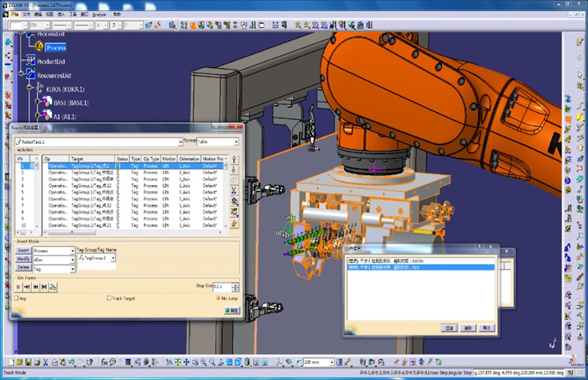Jump to end in Sim Frame
The height and width of the screenshot is (380, 588).
44,287
